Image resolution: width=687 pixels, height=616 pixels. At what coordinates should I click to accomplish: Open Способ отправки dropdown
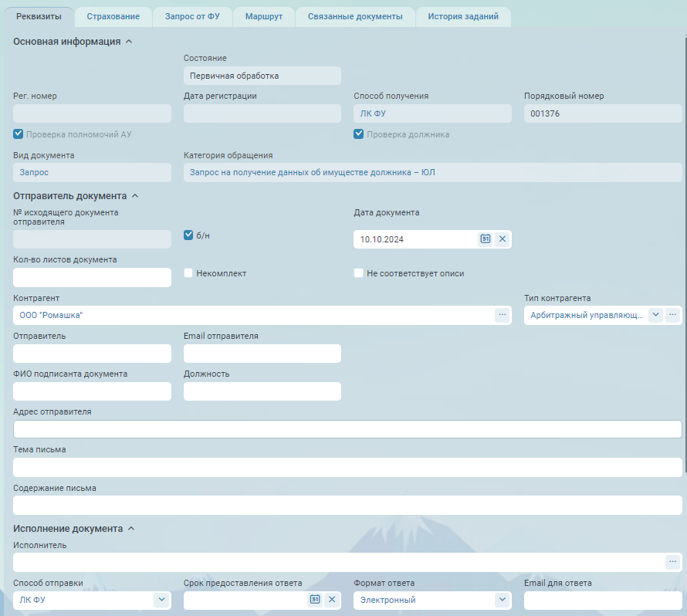pyautogui.click(x=161, y=600)
